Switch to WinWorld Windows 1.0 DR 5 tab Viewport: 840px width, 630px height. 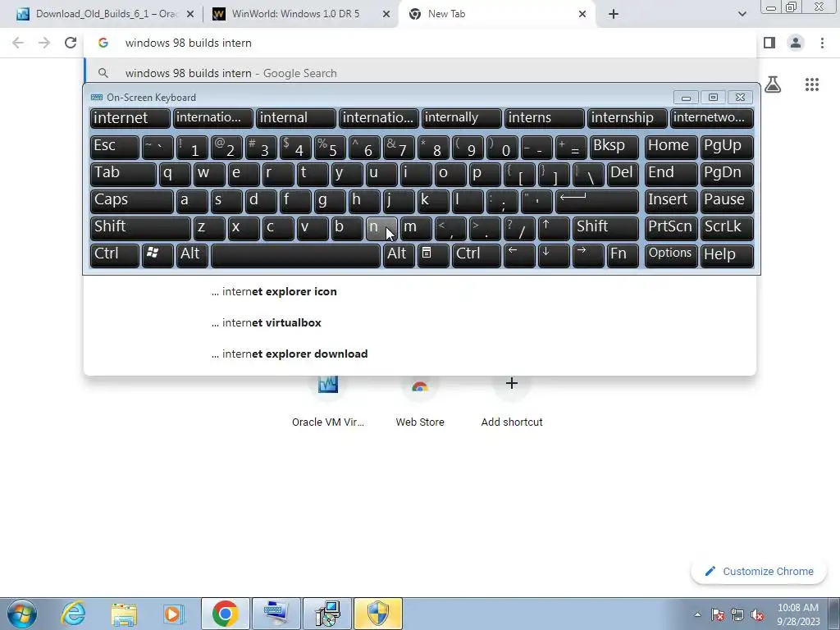301,14
